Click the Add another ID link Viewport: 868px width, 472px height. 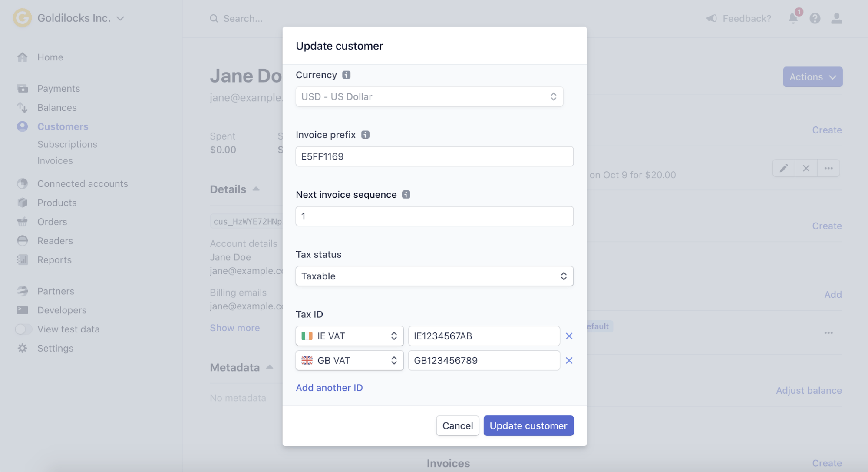click(x=329, y=387)
